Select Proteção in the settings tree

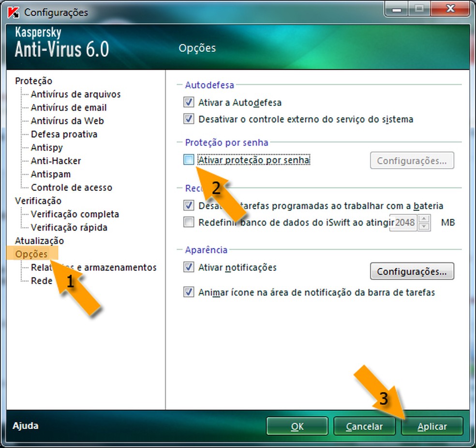(x=34, y=81)
